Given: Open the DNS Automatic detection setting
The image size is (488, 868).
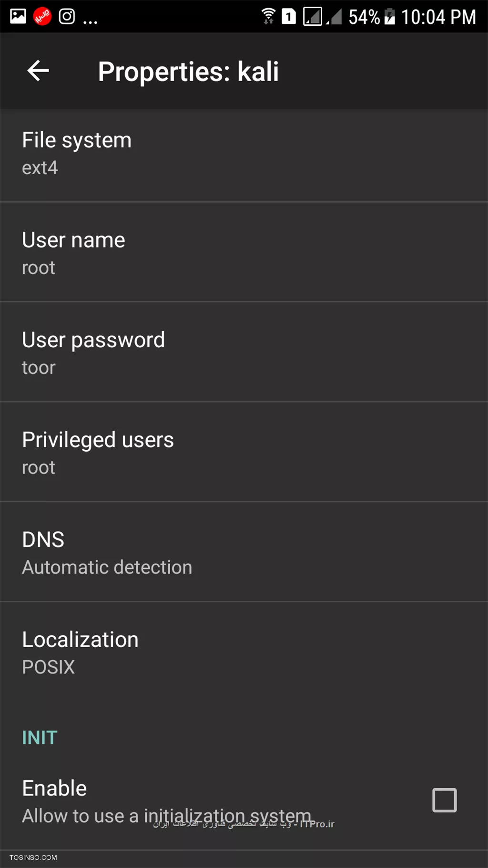Looking at the screenshot, I should point(244,552).
